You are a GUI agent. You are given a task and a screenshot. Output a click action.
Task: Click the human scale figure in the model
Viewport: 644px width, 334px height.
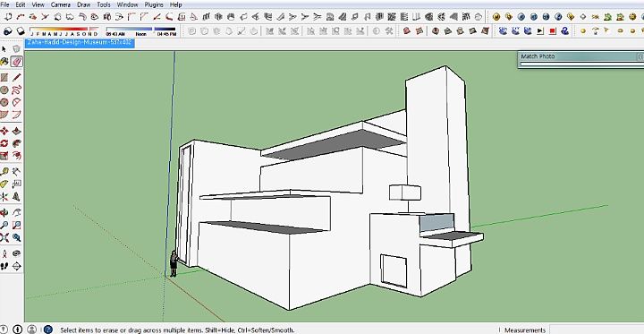coord(174,263)
